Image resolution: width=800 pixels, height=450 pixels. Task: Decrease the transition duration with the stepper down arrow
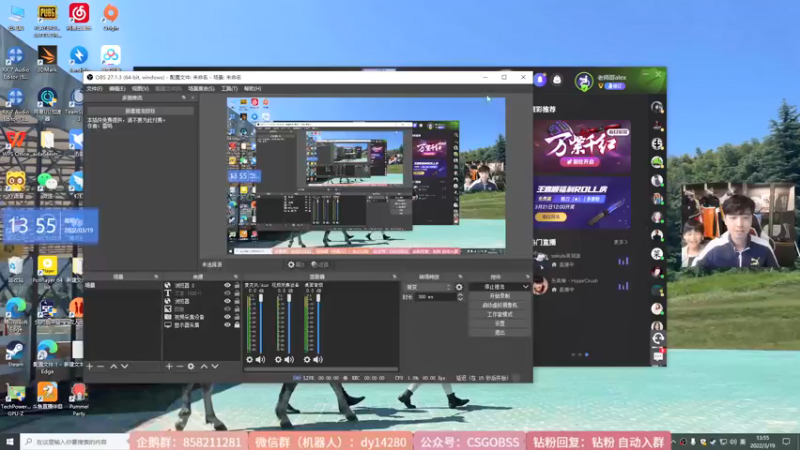(x=460, y=299)
